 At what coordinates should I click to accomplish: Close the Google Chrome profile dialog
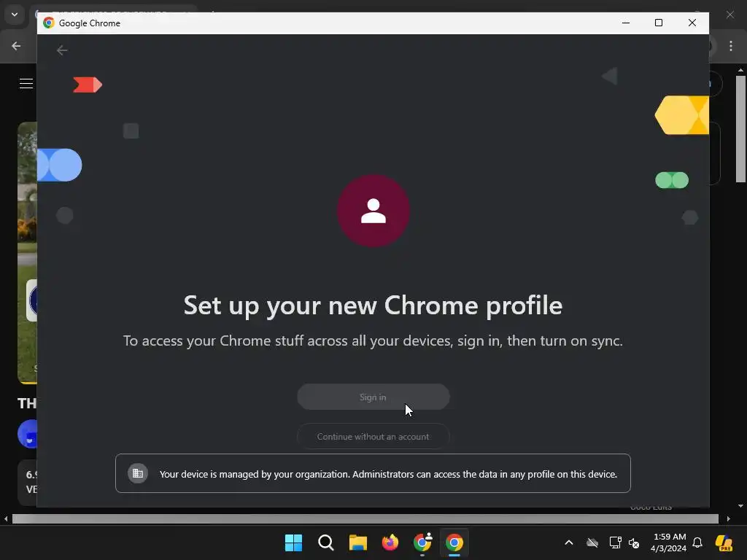coord(692,23)
